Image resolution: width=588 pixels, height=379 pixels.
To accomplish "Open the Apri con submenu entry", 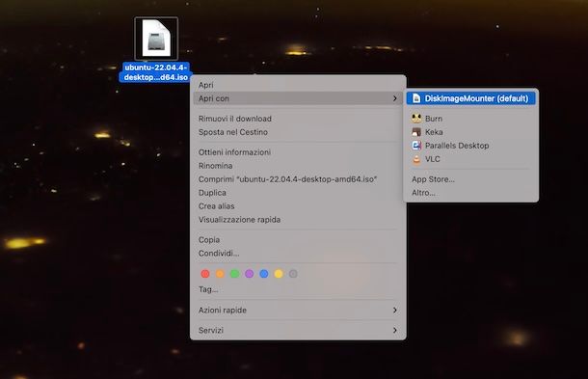I will pyautogui.click(x=298, y=98).
